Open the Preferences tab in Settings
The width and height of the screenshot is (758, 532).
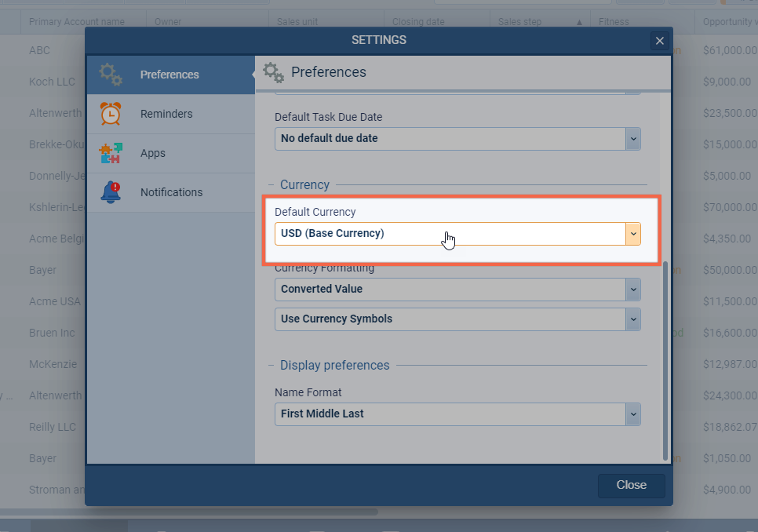[170, 75]
